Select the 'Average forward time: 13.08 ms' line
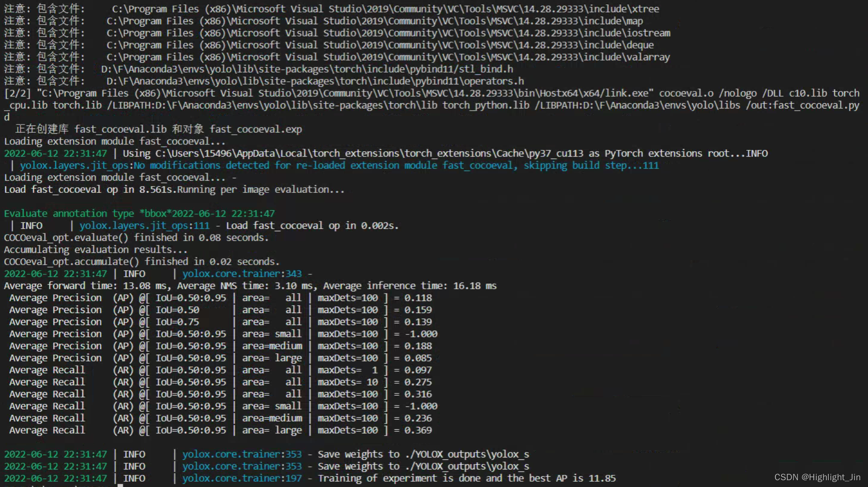The image size is (868, 487). [250, 286]
